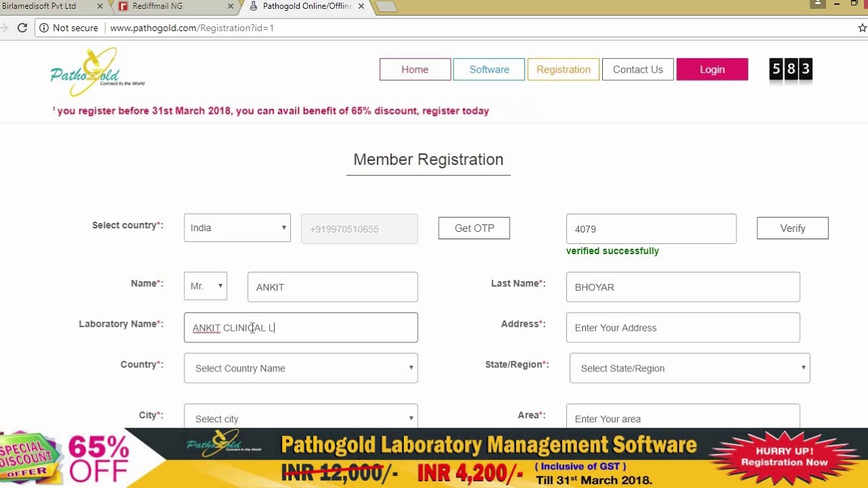Open the Select country dropdown showing India
Viewport: 868px width, 488px height.
pos(237,228)
